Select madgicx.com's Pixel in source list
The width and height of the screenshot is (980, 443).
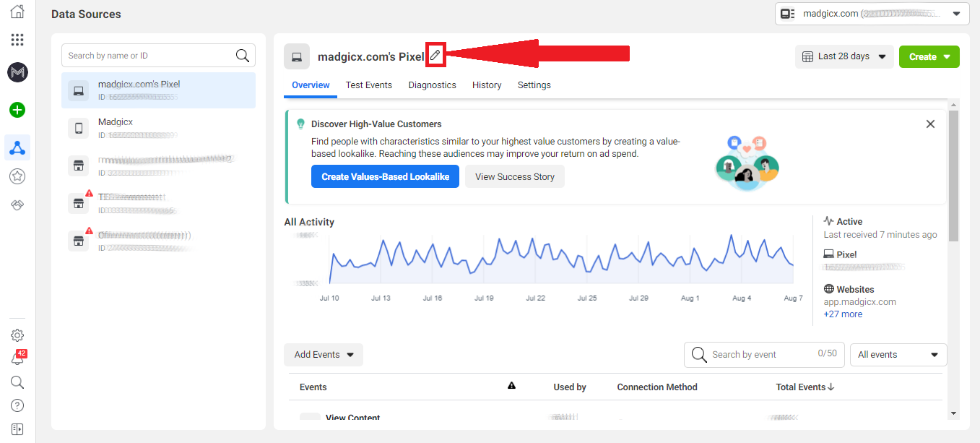click(x=158, y=90)
